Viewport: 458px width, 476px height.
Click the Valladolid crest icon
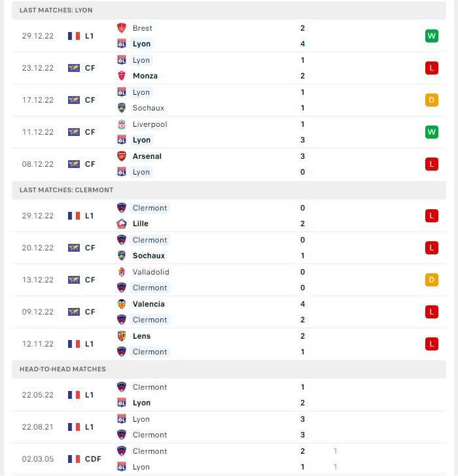click(122, 272)
